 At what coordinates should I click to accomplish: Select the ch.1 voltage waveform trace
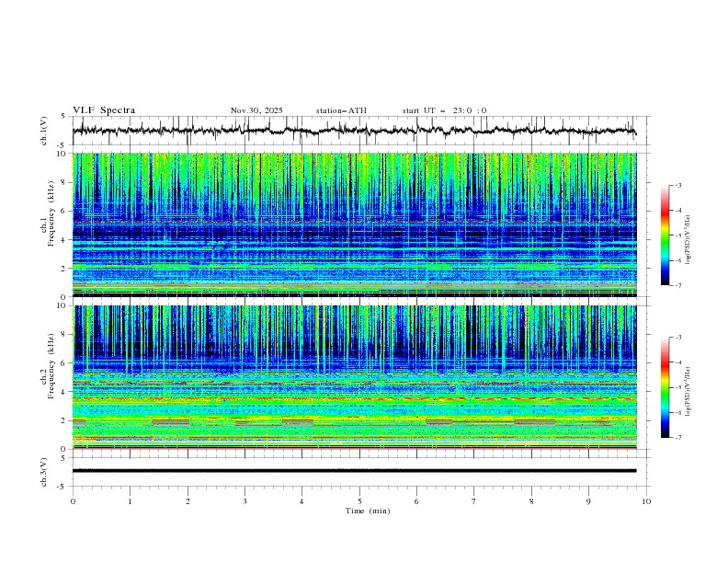[x=354, y=131]
